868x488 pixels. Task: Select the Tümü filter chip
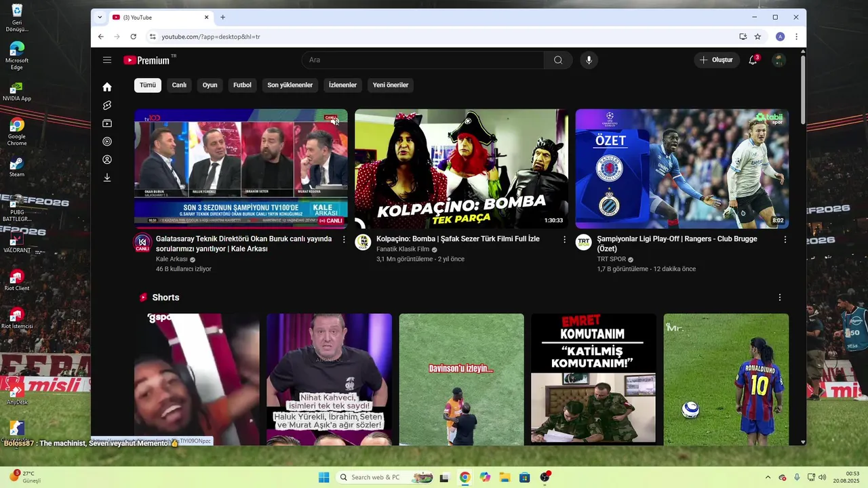point(148,85)
